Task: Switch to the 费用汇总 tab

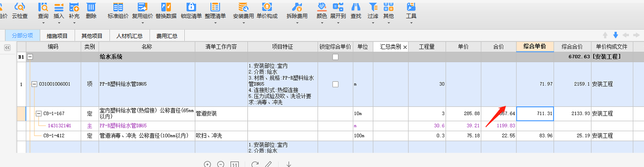Action: (166, 36)
